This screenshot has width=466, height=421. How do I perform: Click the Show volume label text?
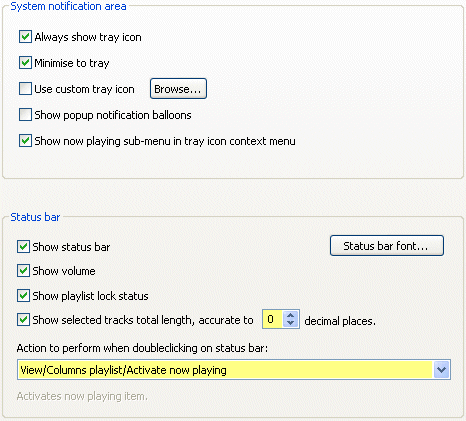(x=64, y=271)
